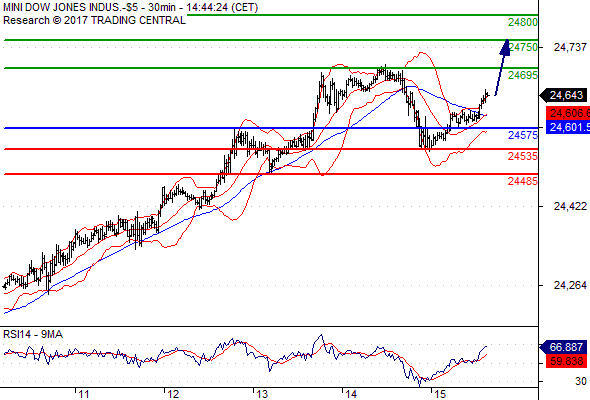Click the current price tag 24,643
This screenshot has width=590, height=400.
coord(563,96)
